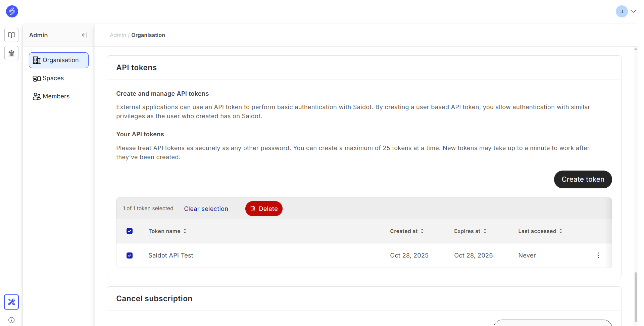Open the three-dot menu for Saidot API Test
Viewport: 644px width, 326px height.
pyautogui.click(x=598, y=255)
